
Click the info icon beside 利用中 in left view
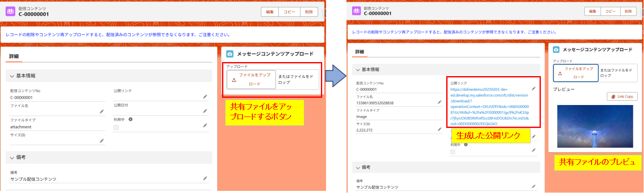pyautogui.click(x=130, y=119)
